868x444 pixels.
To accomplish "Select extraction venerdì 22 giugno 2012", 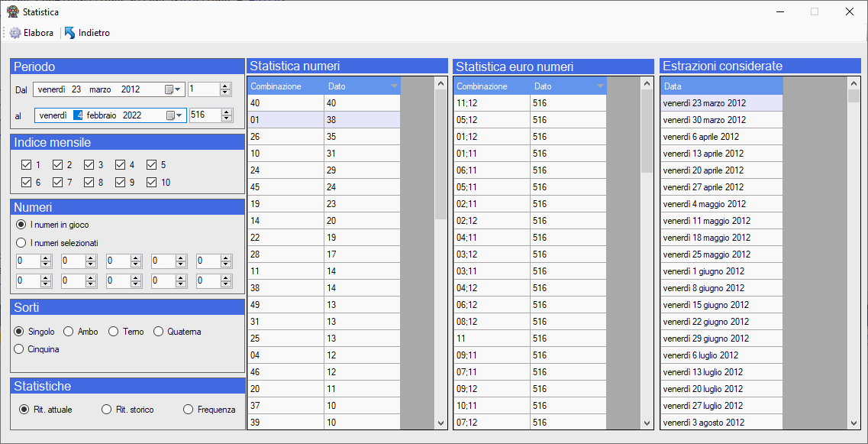I will click(722, 322).
